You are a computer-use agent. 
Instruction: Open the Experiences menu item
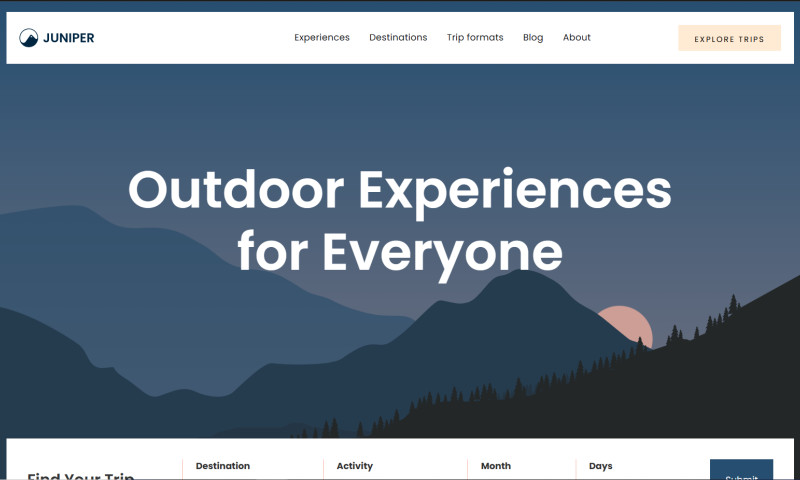pos(322,38)
